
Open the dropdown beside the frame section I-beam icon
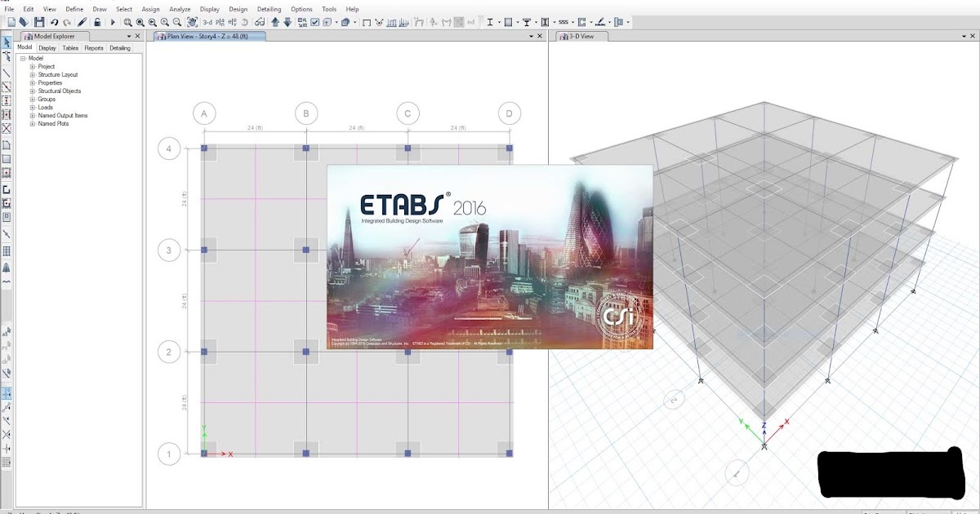tap(499, 21)
